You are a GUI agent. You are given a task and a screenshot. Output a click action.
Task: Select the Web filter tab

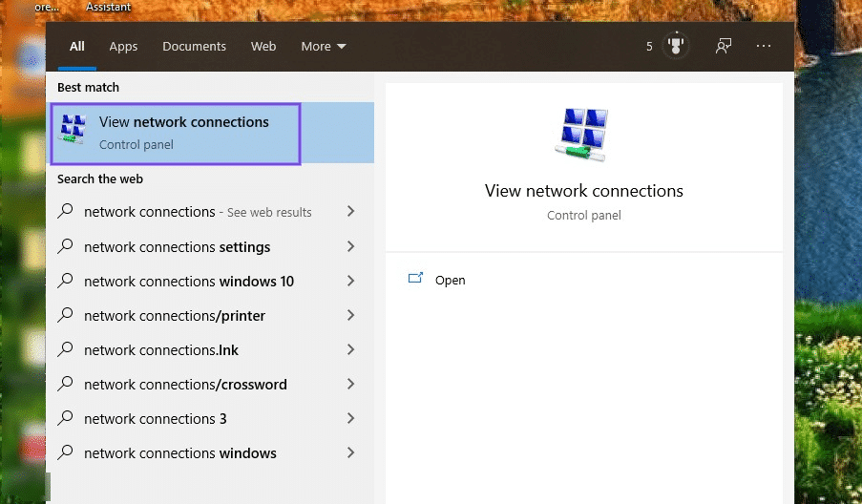click(x=263, y=46)
